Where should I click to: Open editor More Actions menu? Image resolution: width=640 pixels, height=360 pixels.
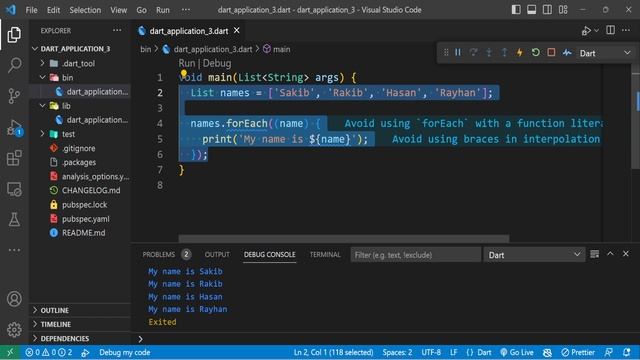[626, 30]
